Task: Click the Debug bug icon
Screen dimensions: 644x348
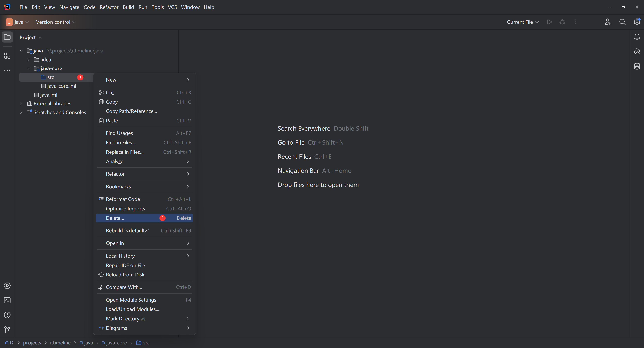Action: [562, 22]
